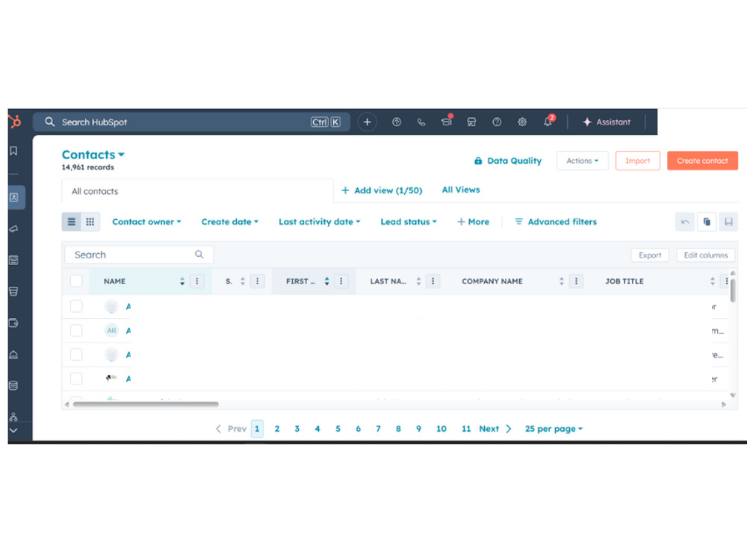Switch to board grid view layout
The image size is (747, 560).
90,222
